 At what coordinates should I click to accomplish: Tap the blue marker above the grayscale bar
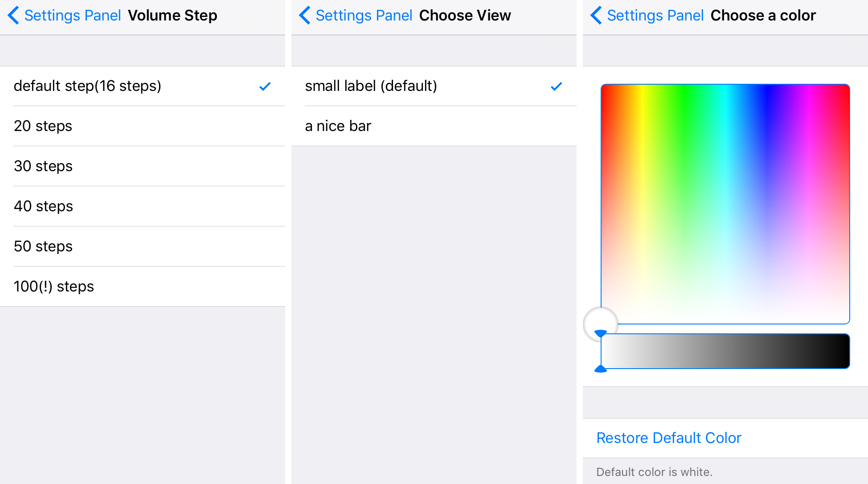tap(601, 333)
